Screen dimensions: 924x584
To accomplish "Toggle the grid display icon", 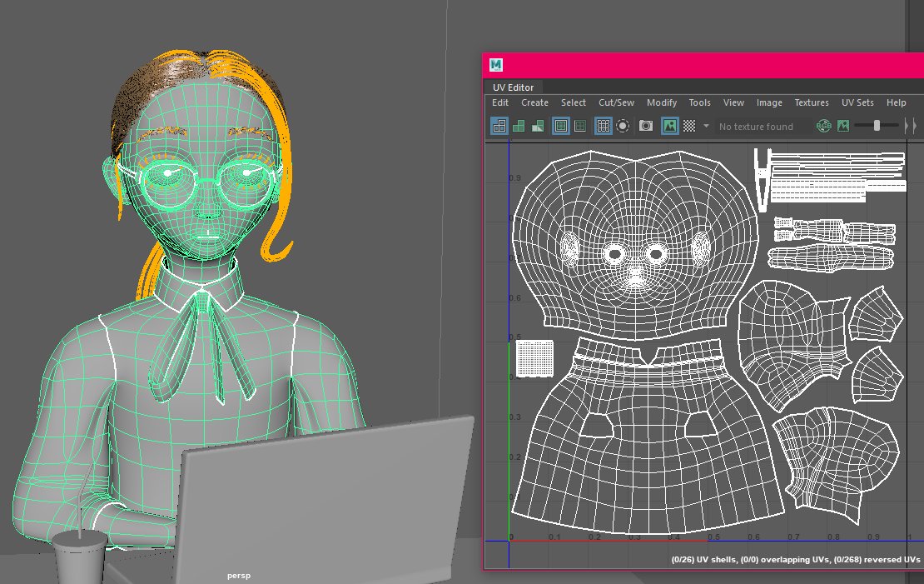I will pyautogui.click(x=603, y=126).
